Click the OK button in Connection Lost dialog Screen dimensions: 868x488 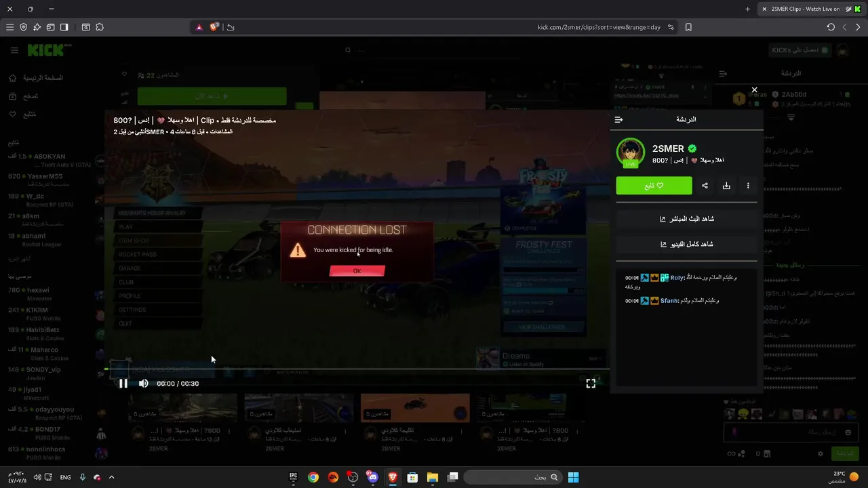click(357, 271)
